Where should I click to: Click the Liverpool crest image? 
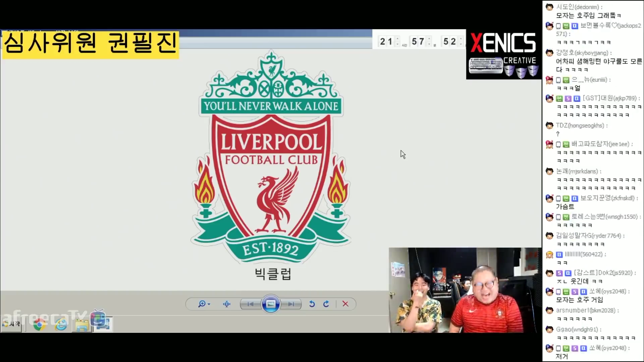click(271, 158)
